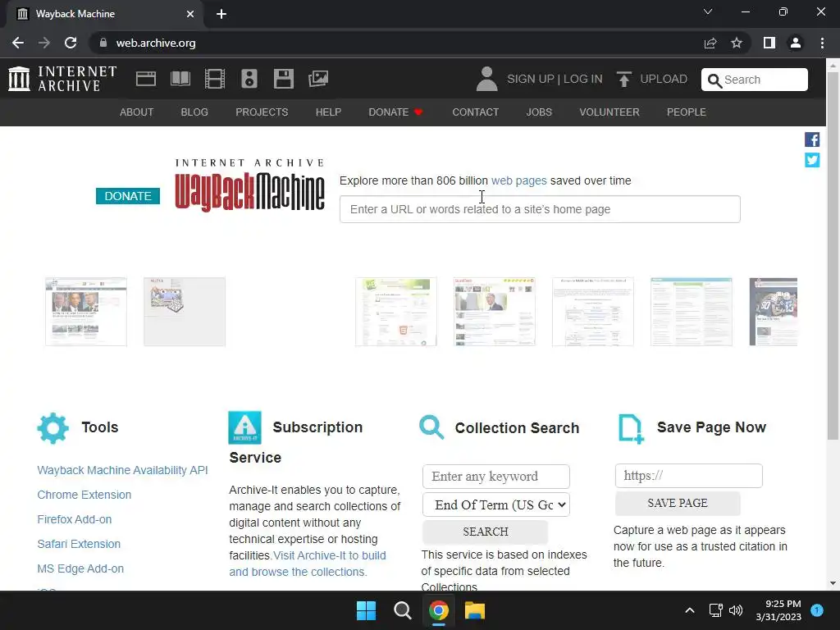Open the Windows Start menu
This screenshot has width=840, height=630.
click(367, 610)
